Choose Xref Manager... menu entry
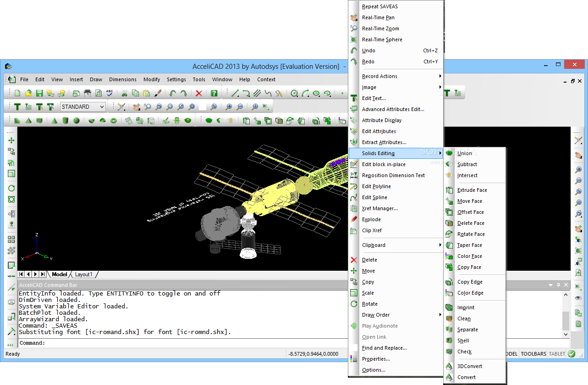The width and height of the screenshot is (588, 385). pyautogui.click(x=396, y=208)
